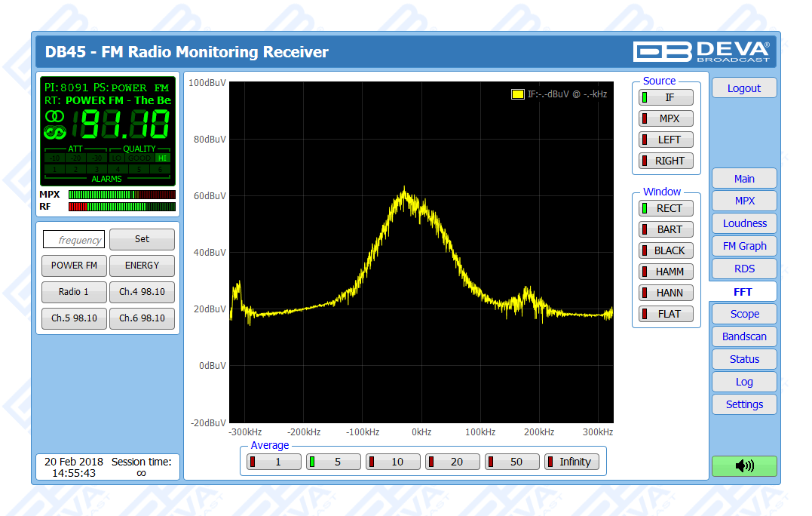This screenshot has width=812, height=516.
Task: Click the frequency input field
Action: click(74, 240)
